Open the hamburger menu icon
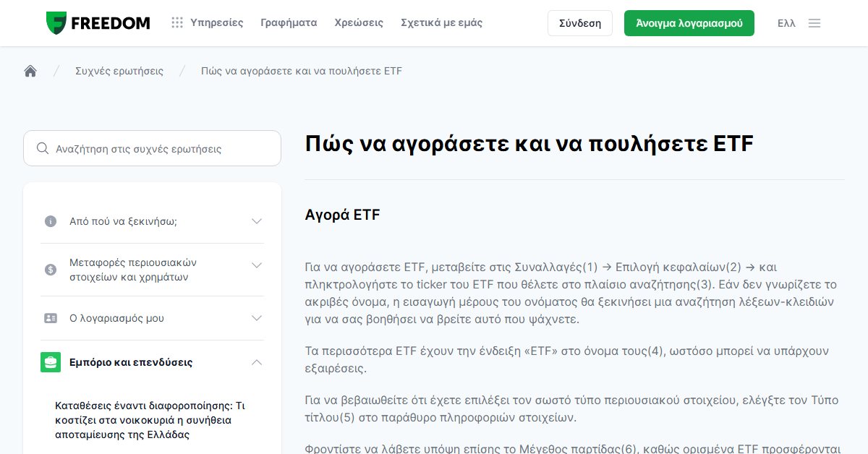This screenshot has width=868, height=454. [814, 23]
